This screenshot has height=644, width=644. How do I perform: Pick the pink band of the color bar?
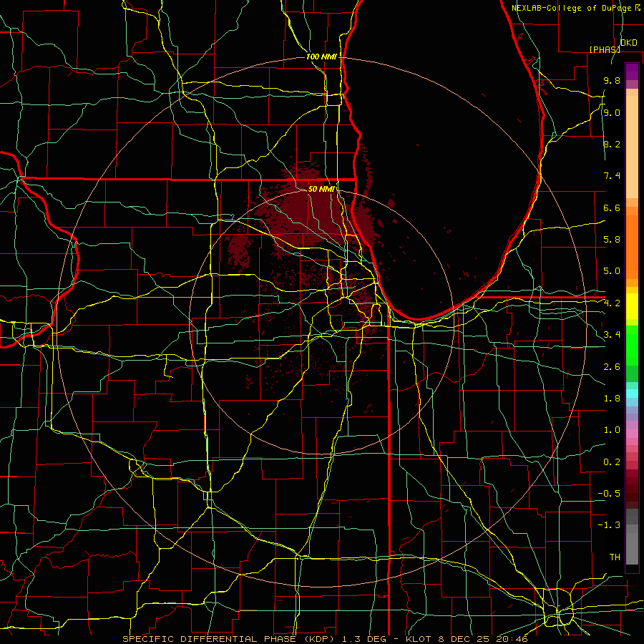tap(632, 434)
